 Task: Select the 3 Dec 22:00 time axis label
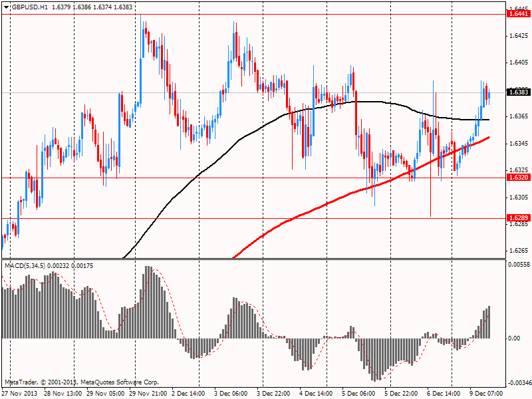tap(273, 394)
